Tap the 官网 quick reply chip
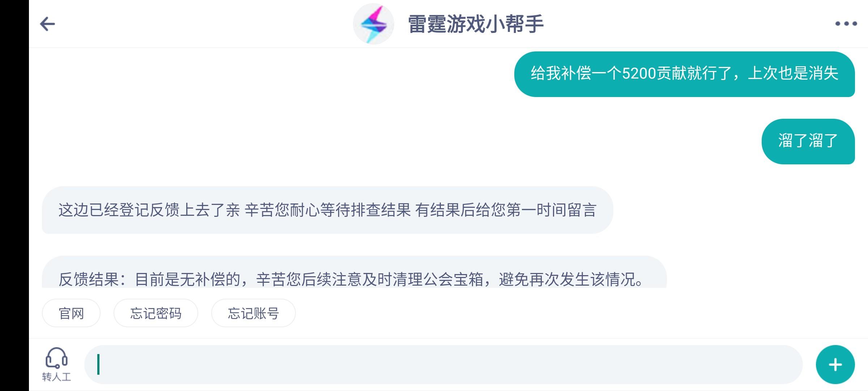The image size is (868, 391). 71,313
